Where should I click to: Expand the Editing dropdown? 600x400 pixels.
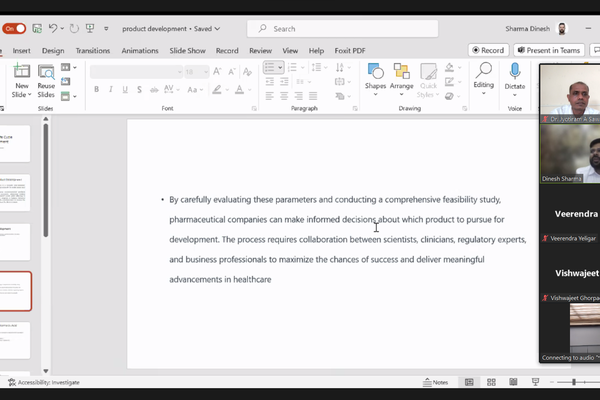pos(483,75)
